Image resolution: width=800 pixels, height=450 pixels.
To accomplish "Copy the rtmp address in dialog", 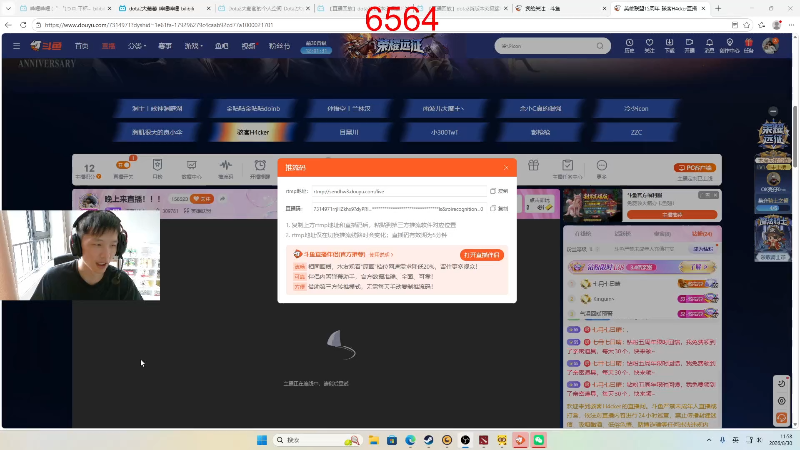I will tap(499, 191).
